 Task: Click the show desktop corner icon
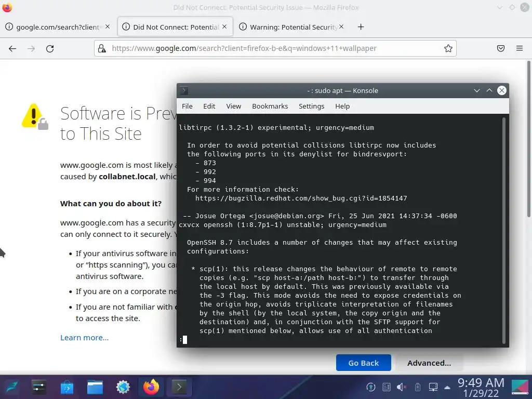[x=520, y=387]
